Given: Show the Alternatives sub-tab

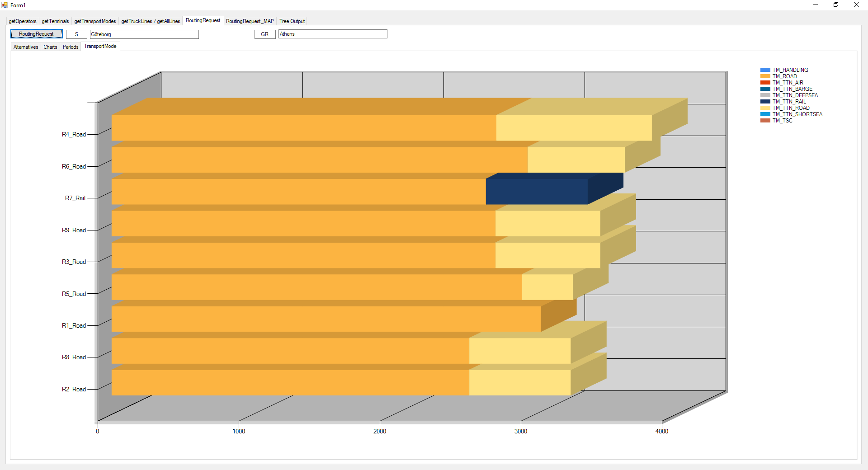Looking at the screenshot, I should [x=26, y=47].
